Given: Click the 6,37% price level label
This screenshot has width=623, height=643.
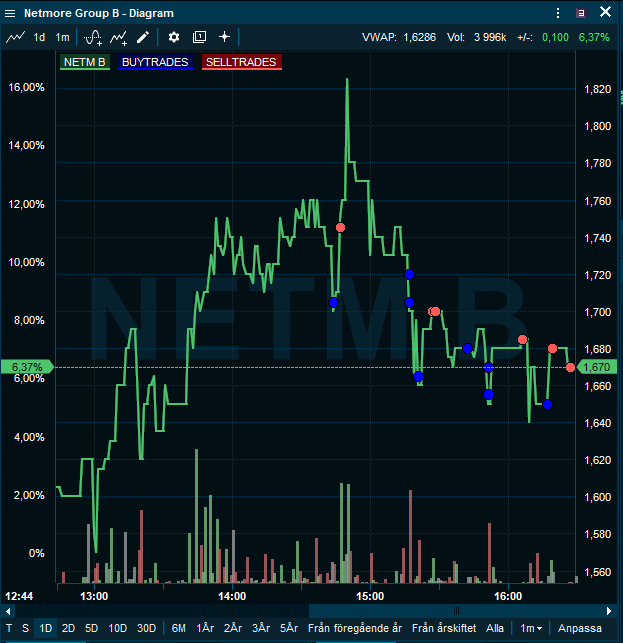Looking at the screenshot, I should click(x=27, y=367).
